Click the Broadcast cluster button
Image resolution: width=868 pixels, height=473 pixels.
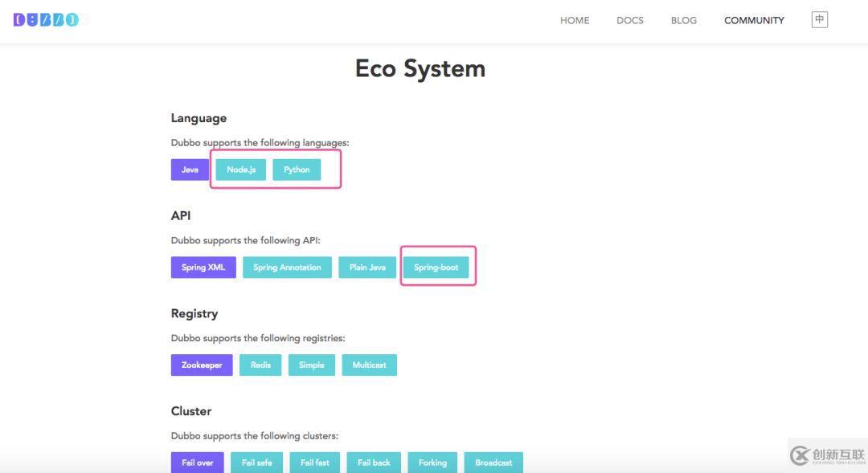(x=493, y=463)
